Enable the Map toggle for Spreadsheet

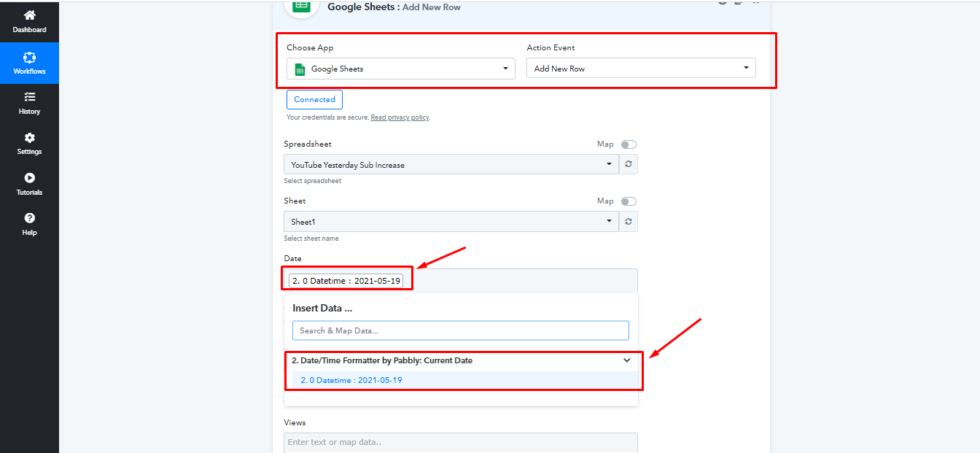(629, 144)
